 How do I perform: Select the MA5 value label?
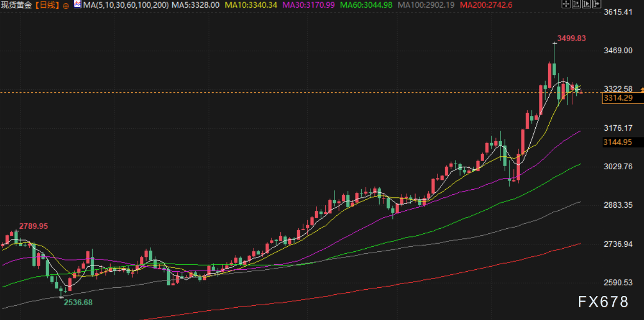(x=196, y=5)
